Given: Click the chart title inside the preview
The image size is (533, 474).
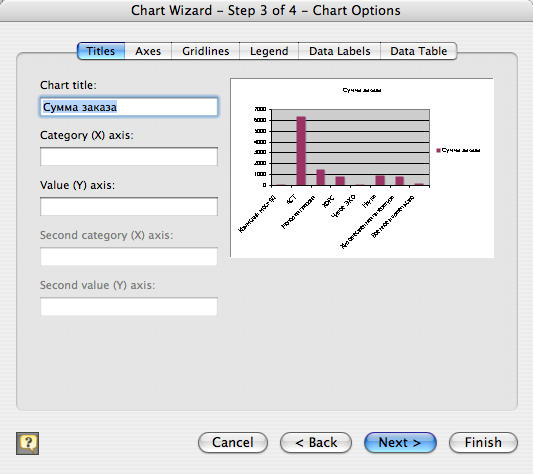Looking at the screenshot, I should [362, 90].
